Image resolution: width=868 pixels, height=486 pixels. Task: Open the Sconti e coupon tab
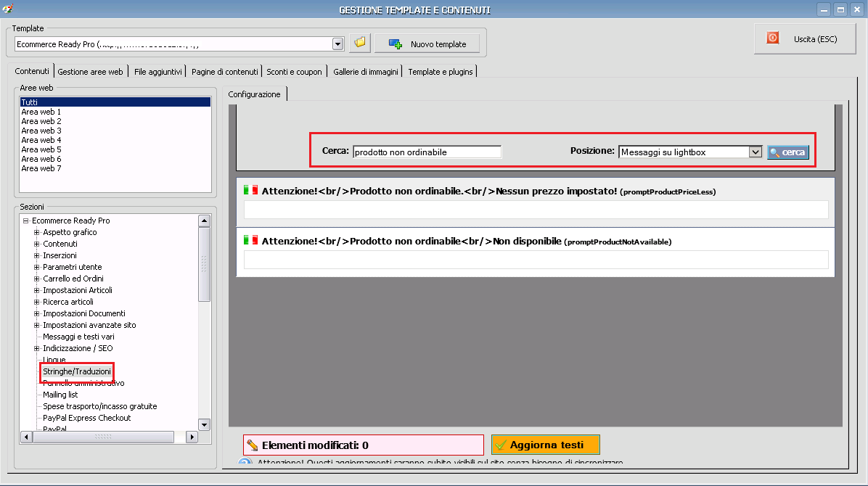tap(294, 72)
